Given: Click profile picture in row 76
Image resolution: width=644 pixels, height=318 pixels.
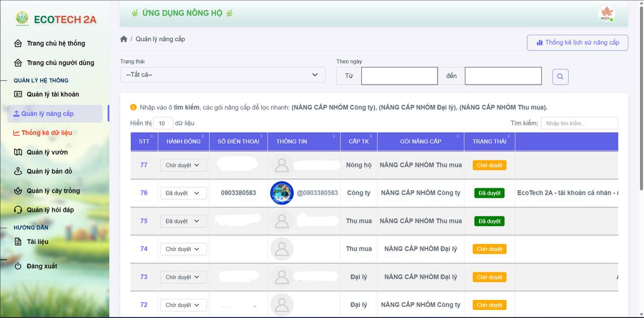Looking at the screenshot, I should coord(282,193).
